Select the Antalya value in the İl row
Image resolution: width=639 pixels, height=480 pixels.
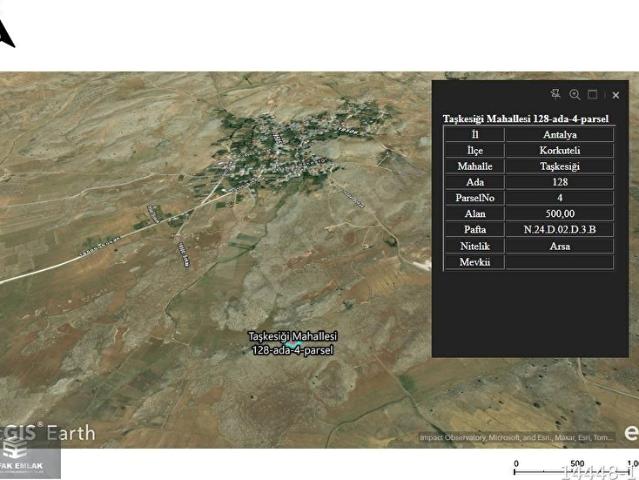pos(559,134)
